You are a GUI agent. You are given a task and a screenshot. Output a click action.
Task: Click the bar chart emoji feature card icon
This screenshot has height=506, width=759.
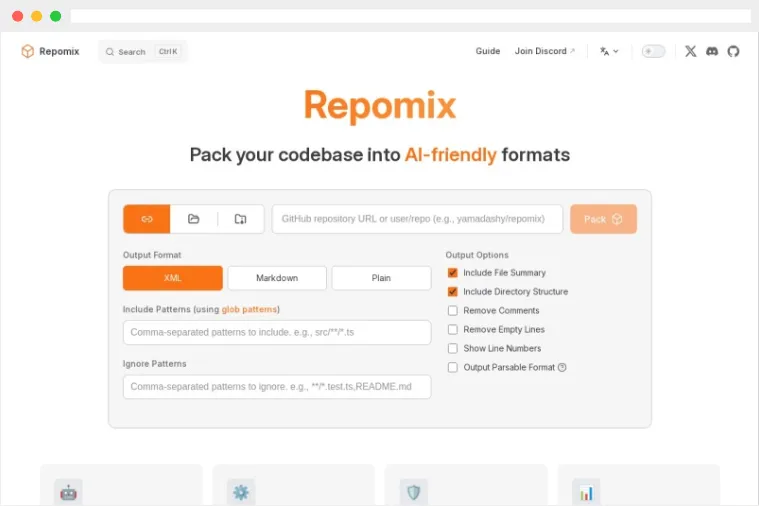tap(586, 492)
